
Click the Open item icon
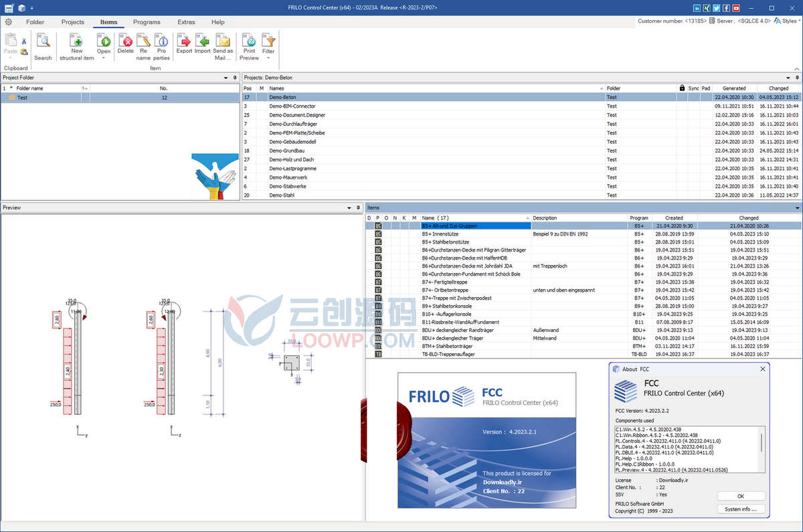point(104,40)
